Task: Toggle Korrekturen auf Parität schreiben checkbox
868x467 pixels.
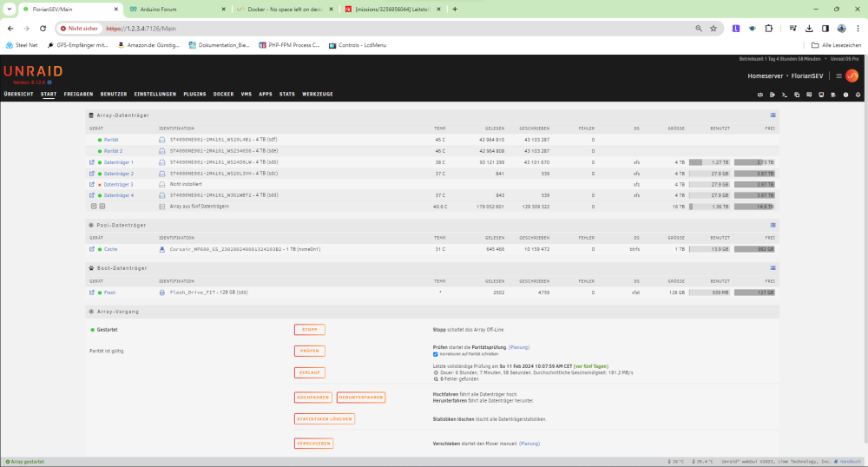Action: click(435, 354)
